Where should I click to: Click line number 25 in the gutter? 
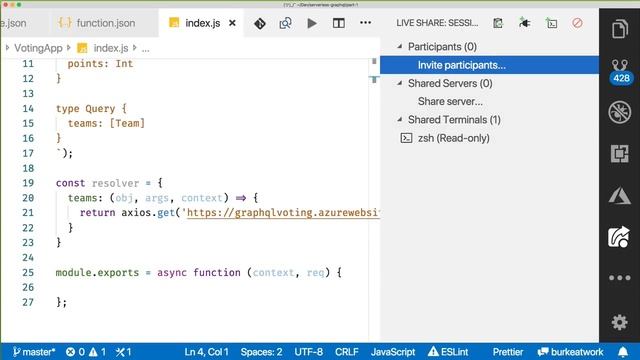point(28,272)
